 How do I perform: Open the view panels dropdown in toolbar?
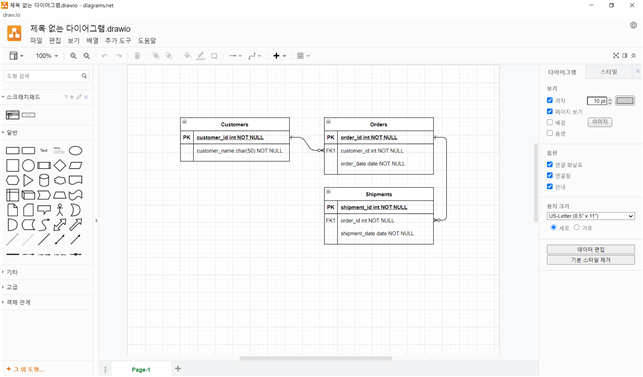click(x=16, y=56)
